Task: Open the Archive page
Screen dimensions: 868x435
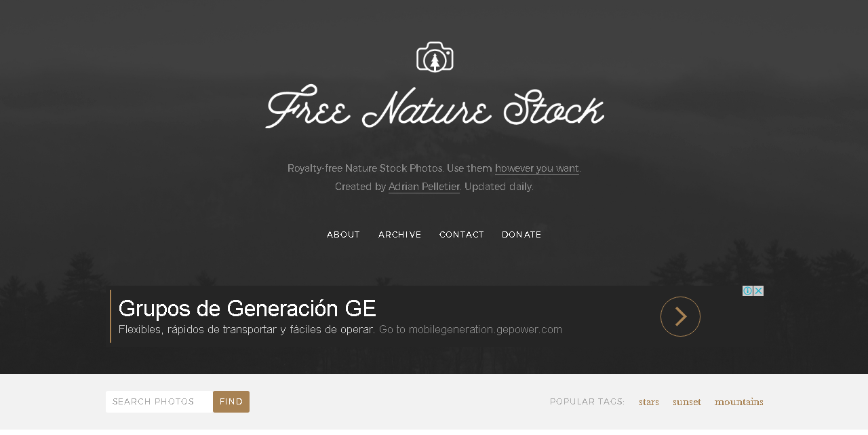Action: (400, 235)
